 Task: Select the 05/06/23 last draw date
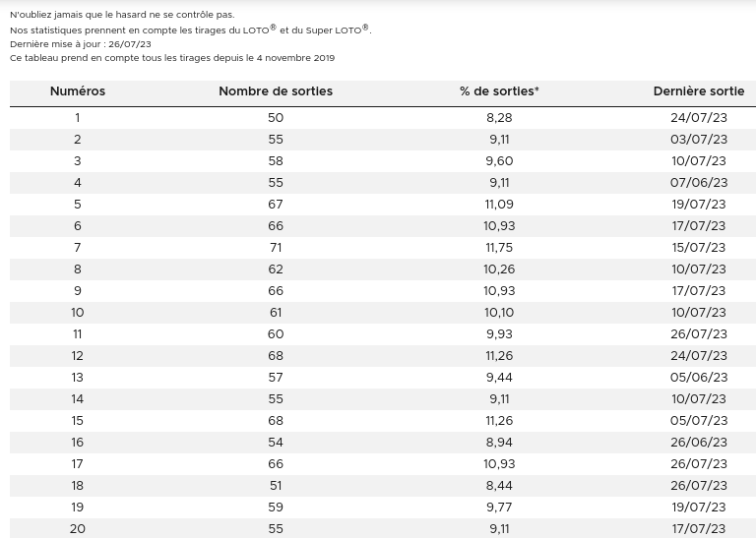tap(698, 378)
